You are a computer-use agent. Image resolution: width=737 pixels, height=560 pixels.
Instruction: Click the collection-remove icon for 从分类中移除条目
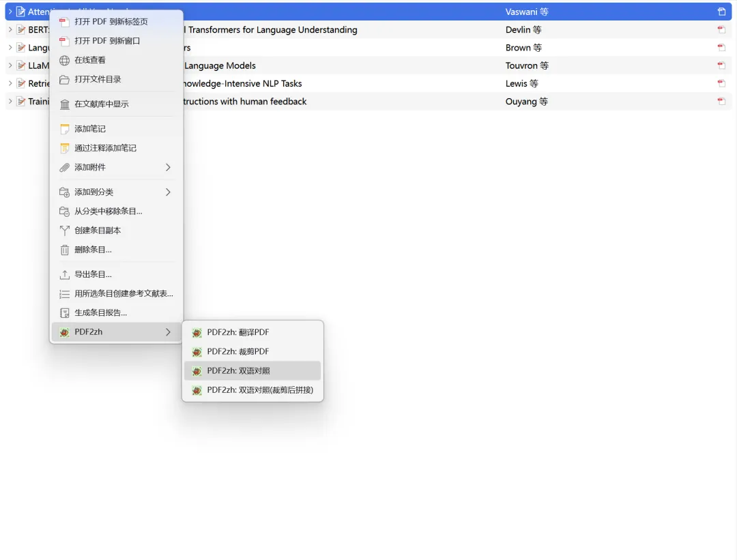[x=64, y=212]
